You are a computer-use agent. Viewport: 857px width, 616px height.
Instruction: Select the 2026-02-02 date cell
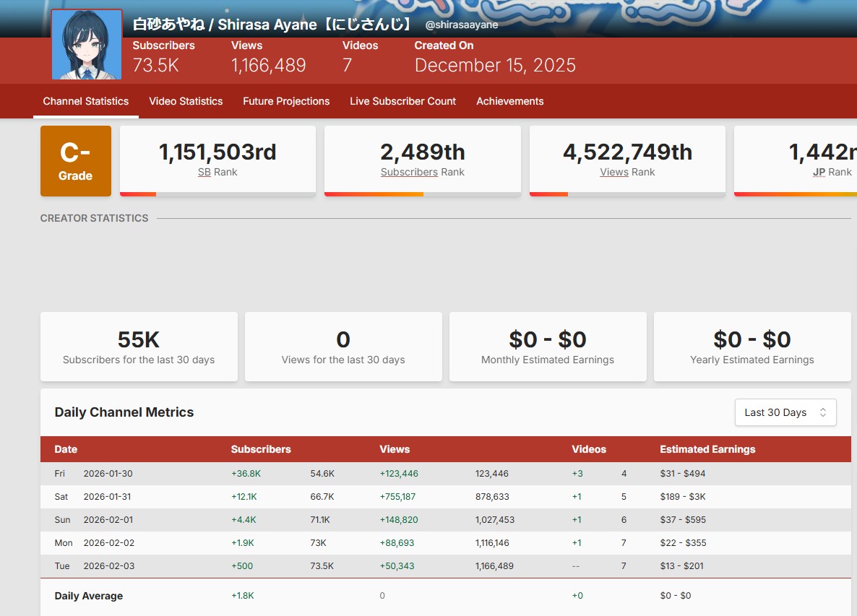coord(109,543)
